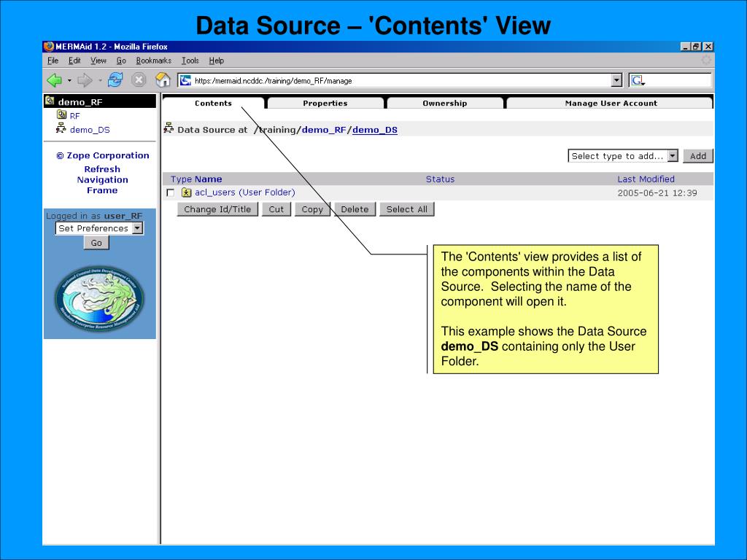Click the Delete button
The width and height of the screenshot is (747, 560).
(x=355, y=209)
